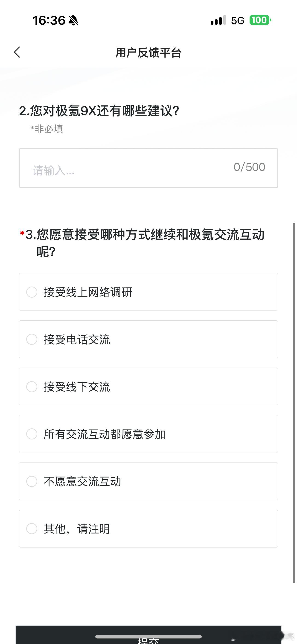
Task: Tap the 5G network indicator
Action: 238,20
